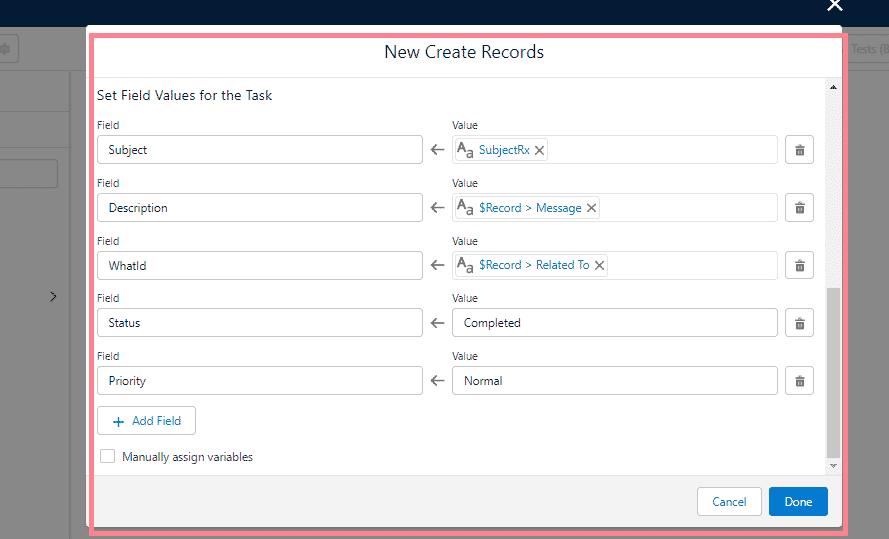This screenshot has width=889, height=539.
Task: Open the Status field combobox
Action: point(259,323)
